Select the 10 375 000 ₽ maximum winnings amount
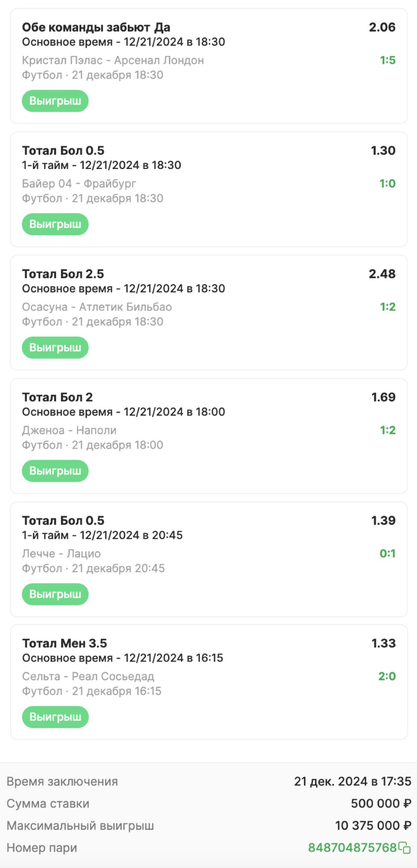Viewport: 417px width, 868px height. [373, 826]
